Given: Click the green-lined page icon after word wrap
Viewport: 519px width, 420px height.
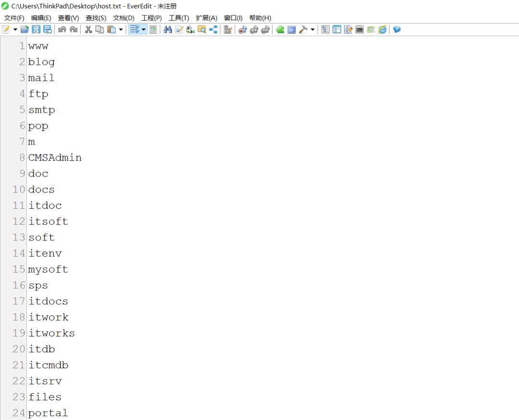Looking at the screenshot, I should coord(153,29).
